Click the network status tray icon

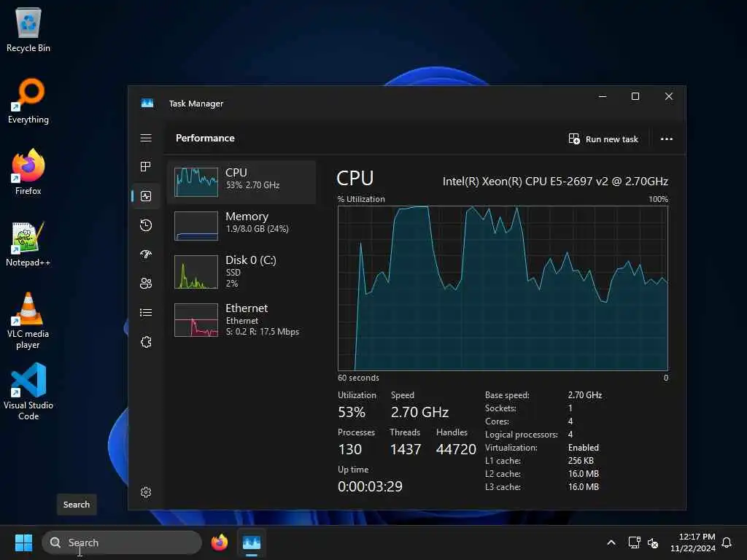tap(634, 542)
